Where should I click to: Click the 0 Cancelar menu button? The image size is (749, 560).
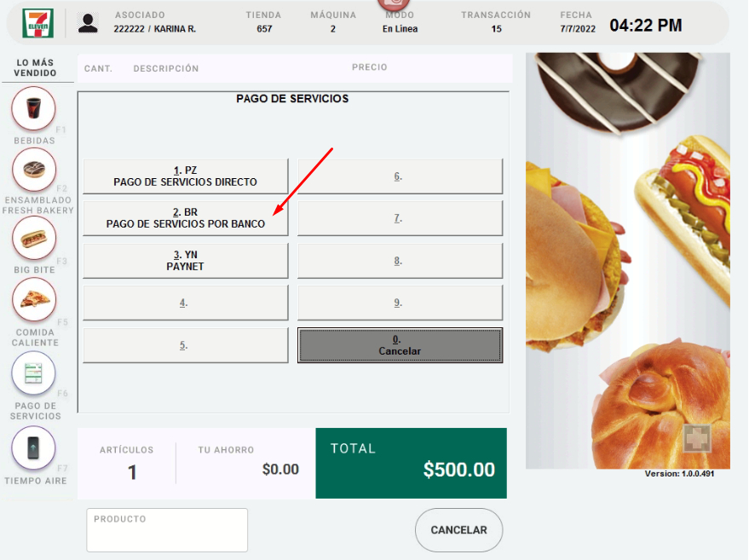tap(400, 345)
